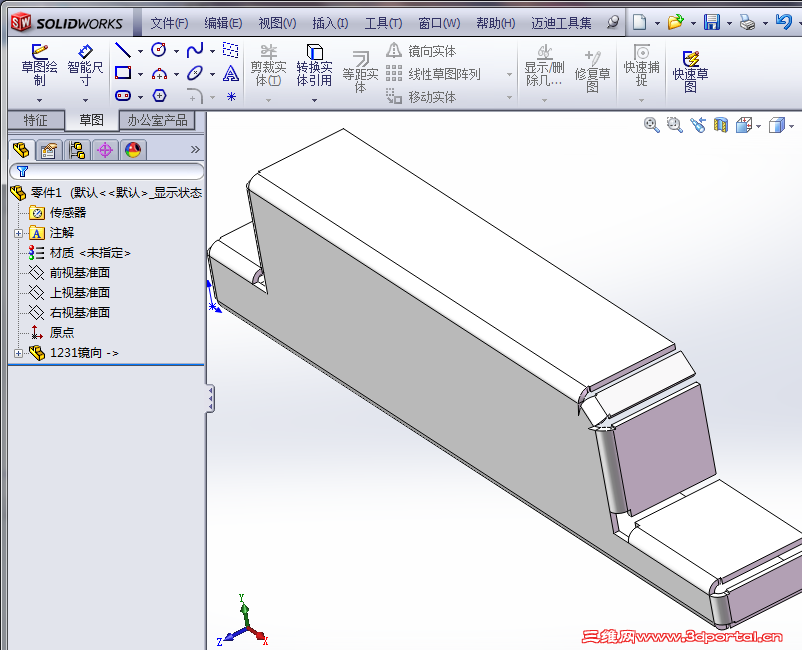Screen dimensions: 802x650
Task: Click Display Style cube icon
Action: [777, 125]
